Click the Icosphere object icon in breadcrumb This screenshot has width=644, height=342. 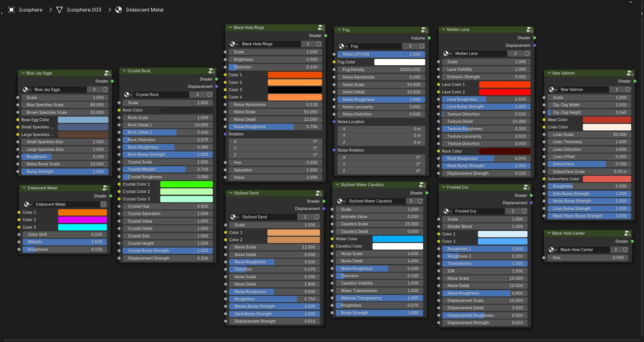12,10
